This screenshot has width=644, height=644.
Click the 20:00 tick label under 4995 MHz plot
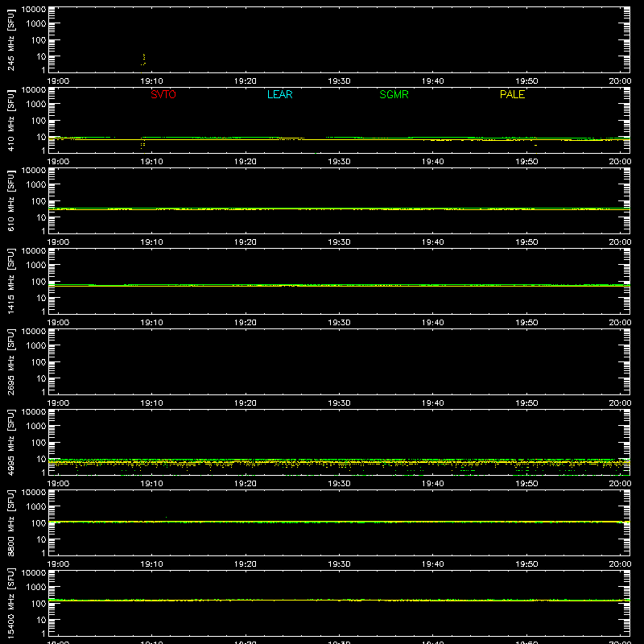620,484
